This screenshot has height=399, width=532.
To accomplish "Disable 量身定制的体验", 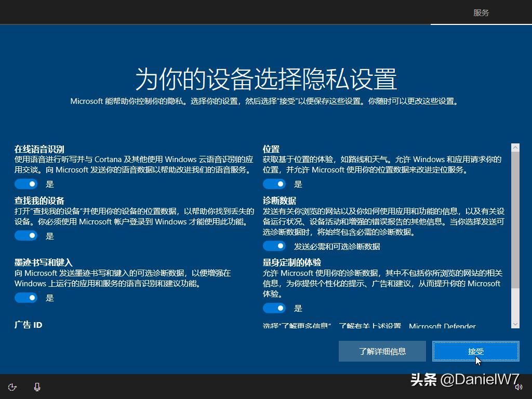I will [274, 308].
